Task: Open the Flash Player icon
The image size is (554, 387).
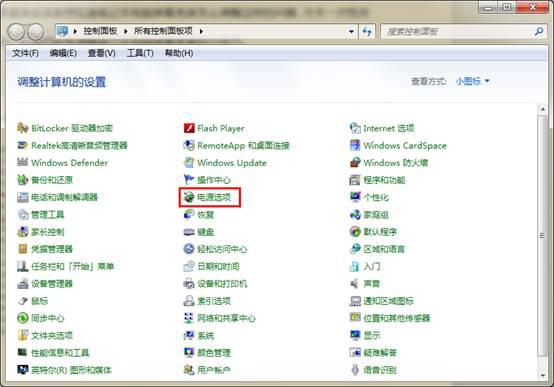Action: pyautogui.click(x=189, y=128)
